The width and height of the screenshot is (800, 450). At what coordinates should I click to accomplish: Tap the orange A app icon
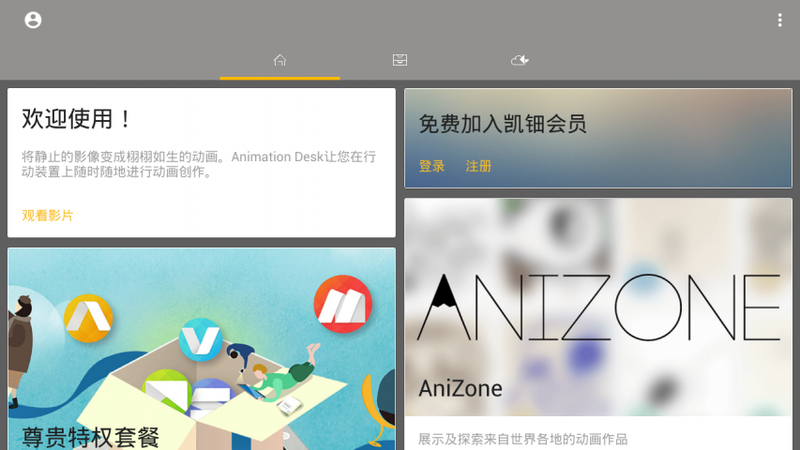[x=88, y=318]
